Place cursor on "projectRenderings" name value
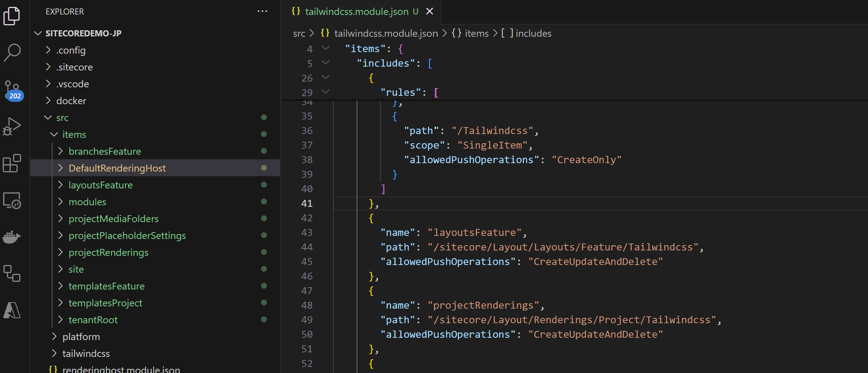This screenshot has width=868, height=373. tap(483, 305)
